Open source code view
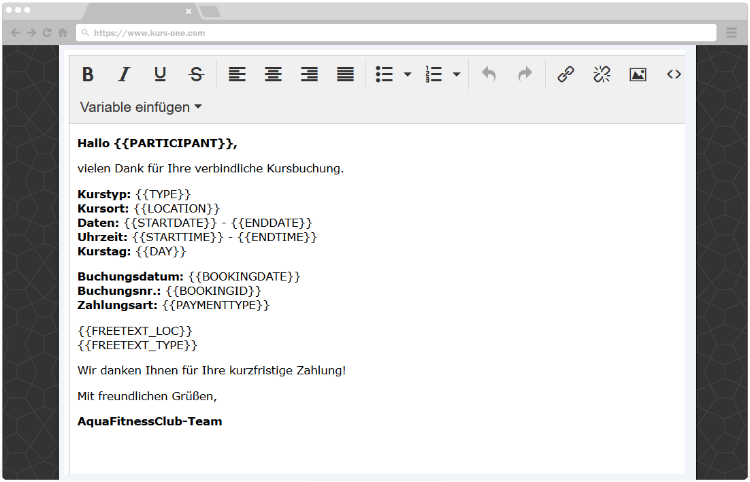 click(x=674, y=74)
